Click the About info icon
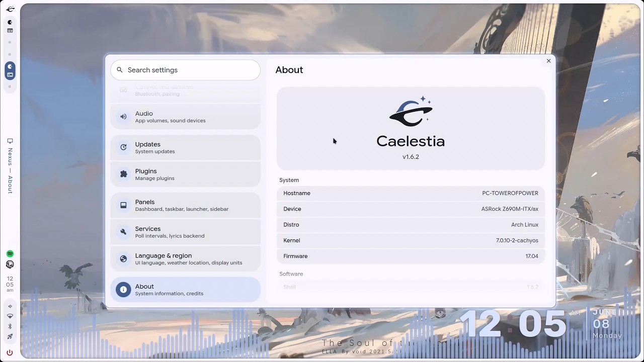 click(x=123, y=290)
